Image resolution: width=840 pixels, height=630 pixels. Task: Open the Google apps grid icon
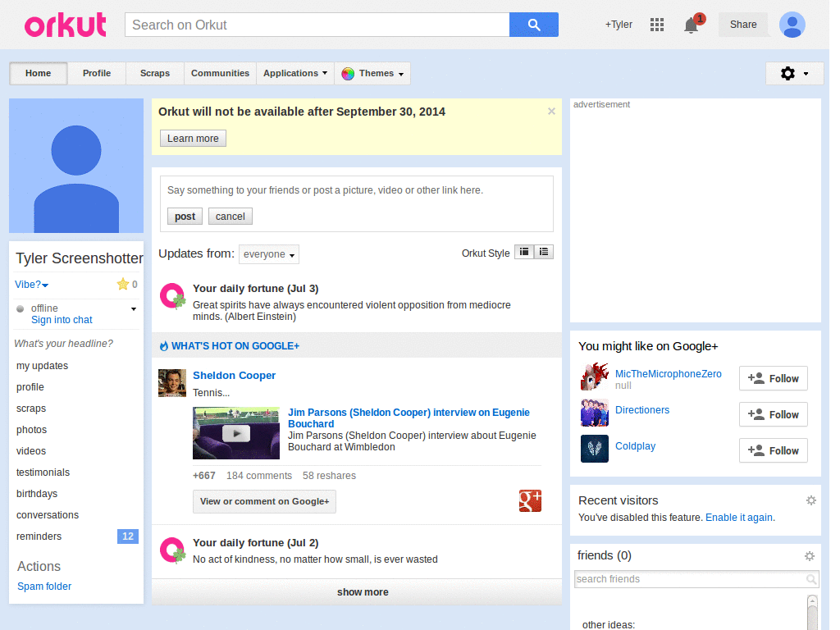click(x=657, y=25)
